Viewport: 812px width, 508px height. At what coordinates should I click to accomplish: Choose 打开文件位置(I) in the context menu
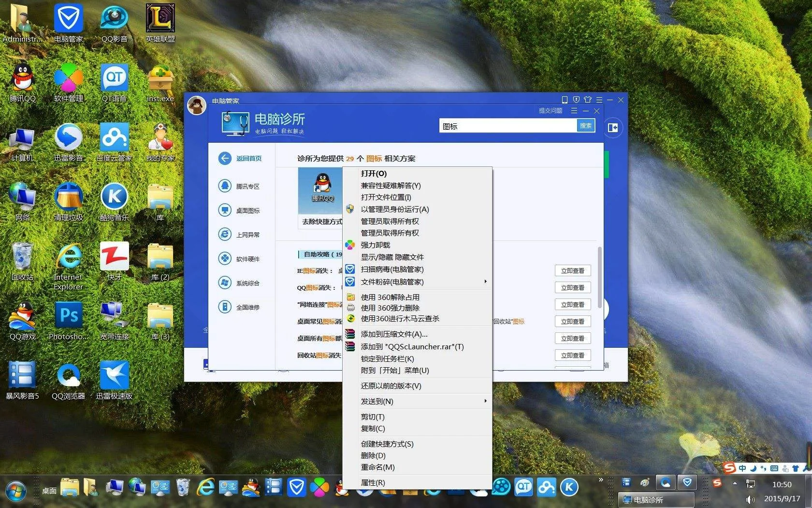(x=417, y=197)
